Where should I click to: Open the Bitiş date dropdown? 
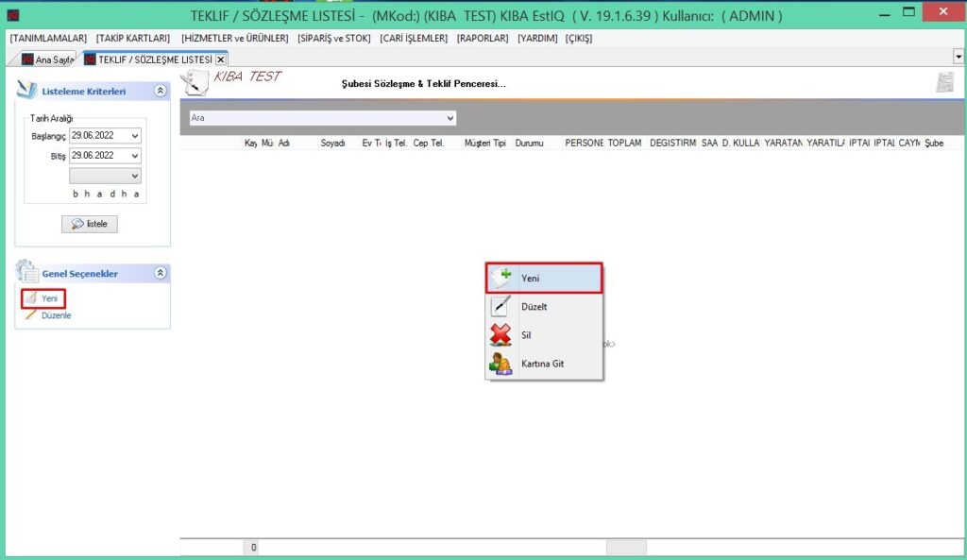pos(134,156)
